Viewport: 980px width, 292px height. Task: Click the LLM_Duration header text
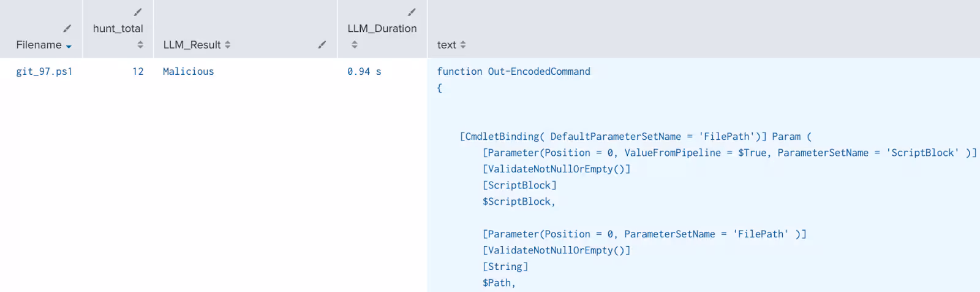point(382,28)
